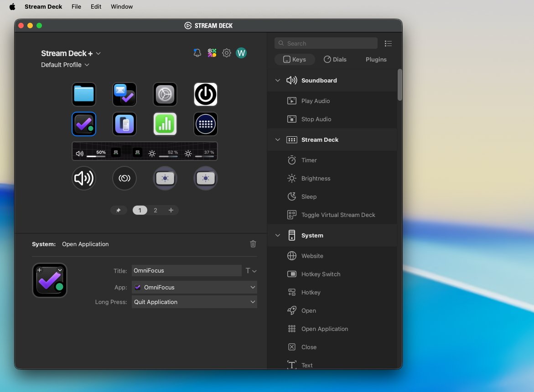Click the trash icon to delete action
Image resolution: width=534 pixels, height=392 pixels.
coord(253,244)
